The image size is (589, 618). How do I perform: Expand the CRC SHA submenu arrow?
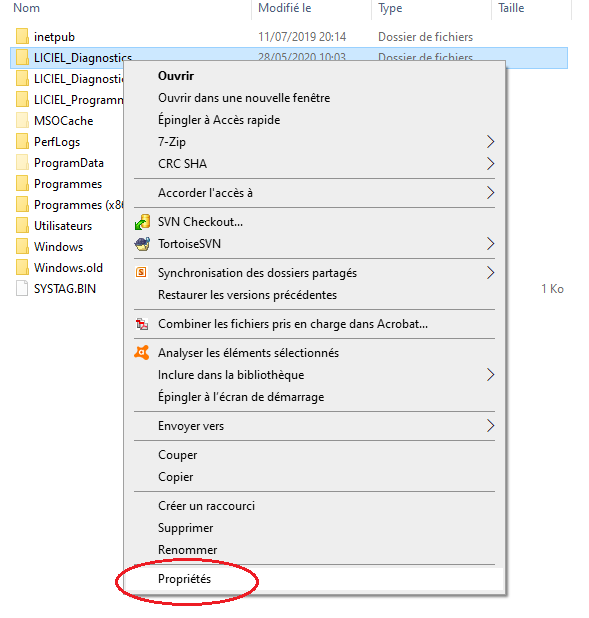click(490, 164)
